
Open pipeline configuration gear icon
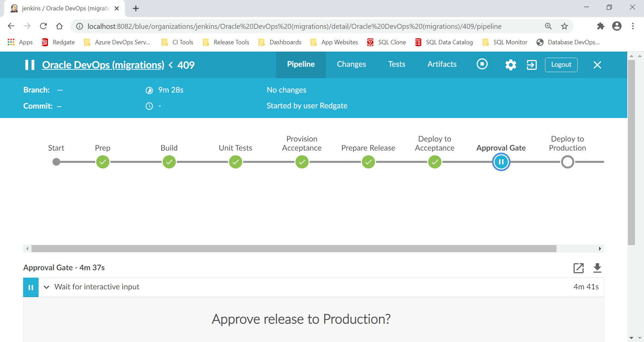pyautogui.click(x=511, y=65)
